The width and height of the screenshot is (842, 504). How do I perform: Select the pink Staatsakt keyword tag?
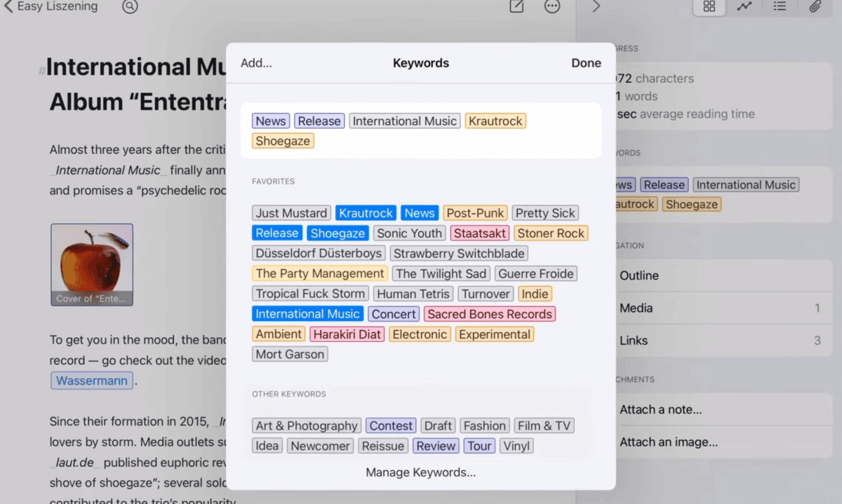(x=479, y=233)
